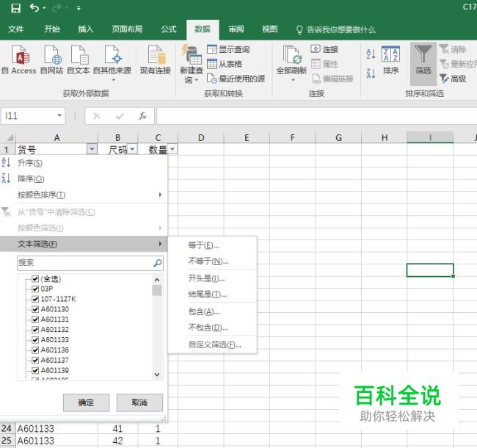Uncheck the A601136 checkbox
Viewport: 477px width, 448px height.
coord(35,350)
